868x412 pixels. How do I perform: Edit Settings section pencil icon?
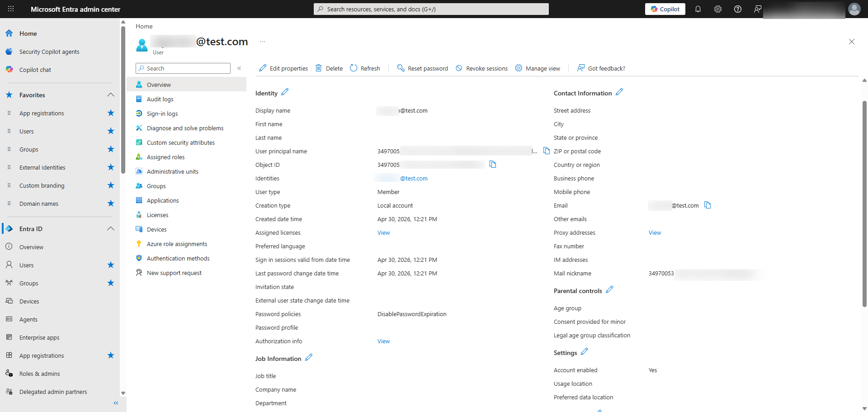(585, 352)
